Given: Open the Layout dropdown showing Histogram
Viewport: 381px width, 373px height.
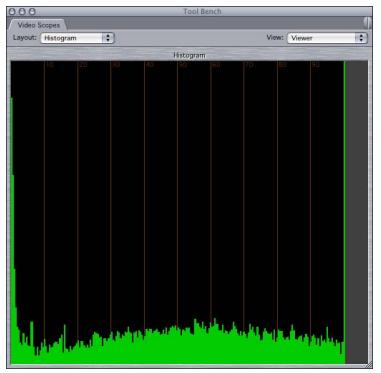Looking at the screenshot, I should click(77, 38).
